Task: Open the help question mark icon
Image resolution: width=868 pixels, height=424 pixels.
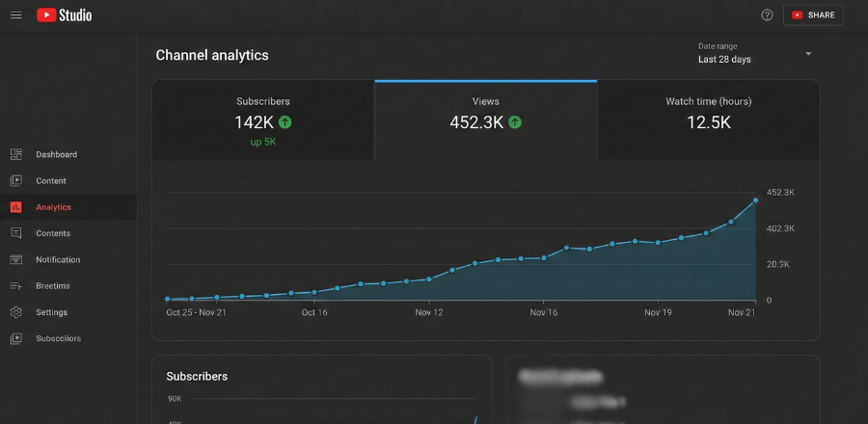Action: [x=767, y=15]
